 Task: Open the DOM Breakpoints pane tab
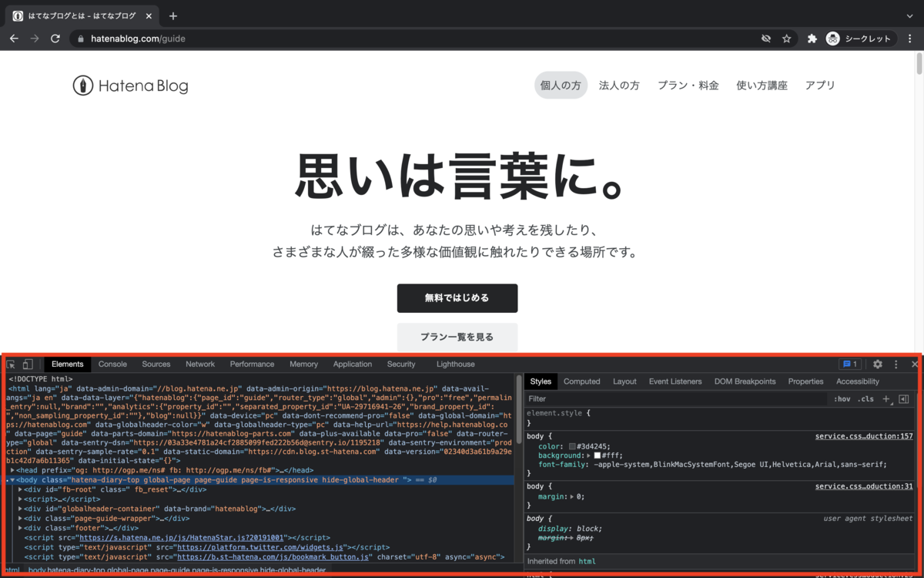[745, 381]
